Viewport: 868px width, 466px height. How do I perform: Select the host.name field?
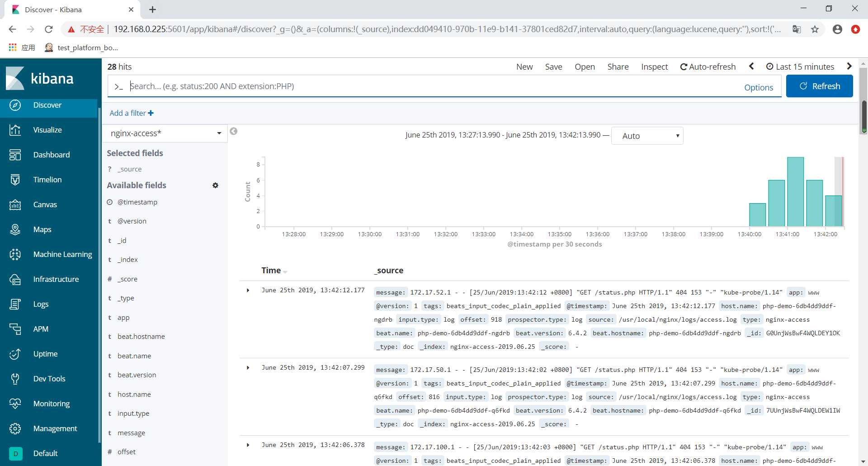click(134, 394)
